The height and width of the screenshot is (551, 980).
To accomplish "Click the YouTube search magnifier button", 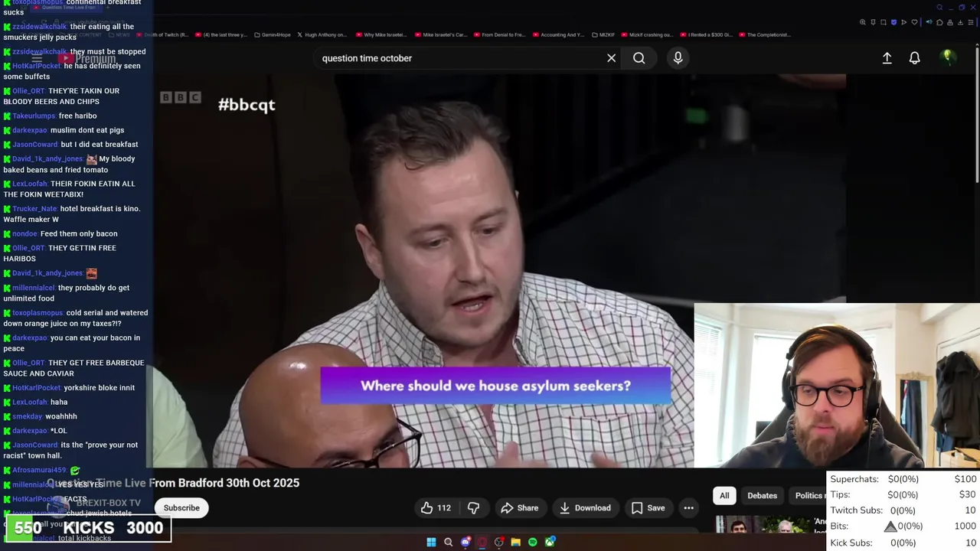I will [x=639, y=58].
